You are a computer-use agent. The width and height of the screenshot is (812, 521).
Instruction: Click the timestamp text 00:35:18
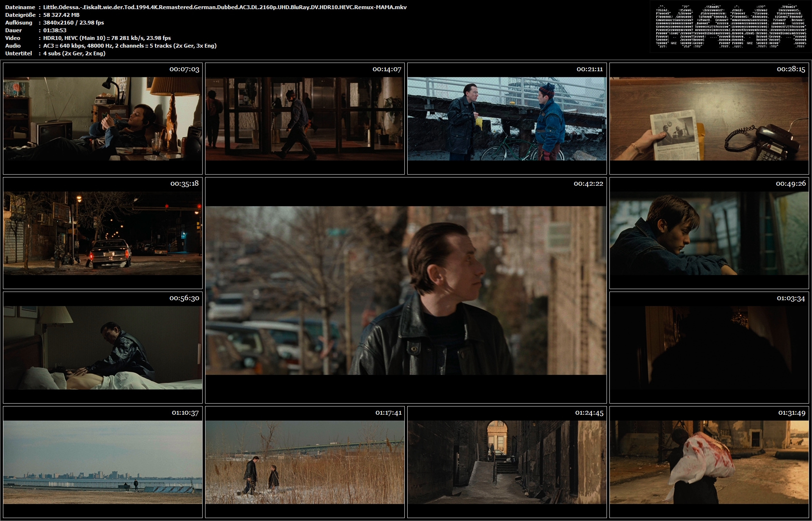(x=184, y=184)
